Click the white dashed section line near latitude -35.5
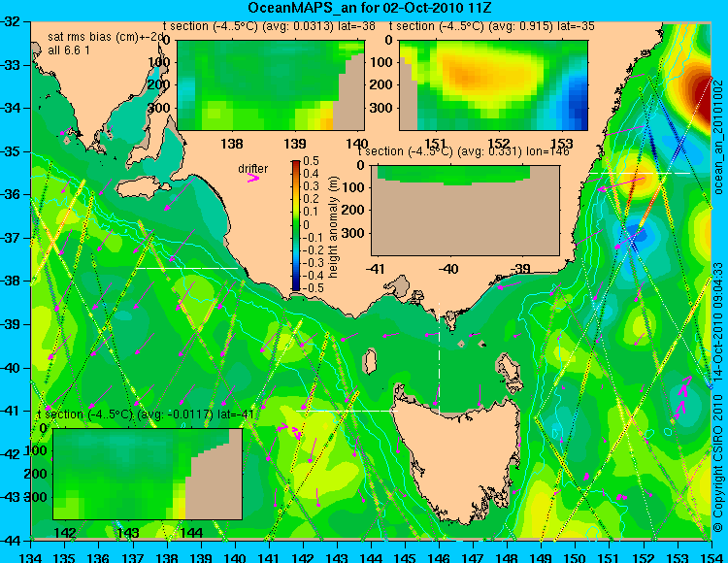This screenshot has height=563, width=728. (x=640, y=173)
